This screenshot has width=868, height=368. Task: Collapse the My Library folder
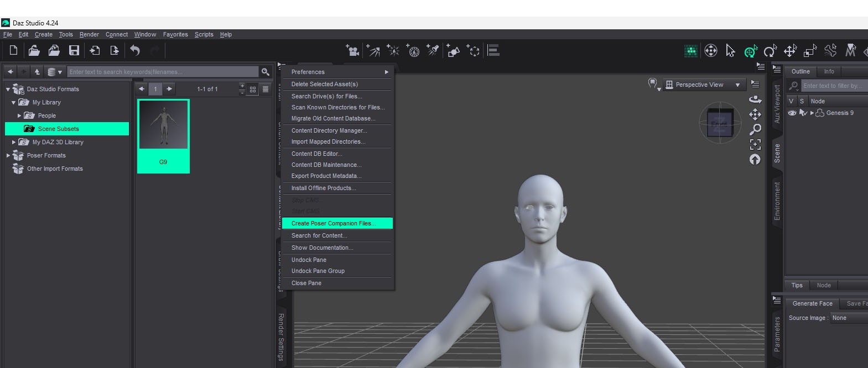tap(13, 102)
